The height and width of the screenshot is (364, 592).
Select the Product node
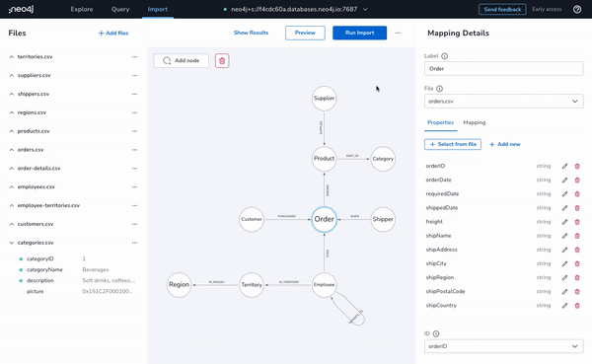pyautogui.click(x=324, y=159)
